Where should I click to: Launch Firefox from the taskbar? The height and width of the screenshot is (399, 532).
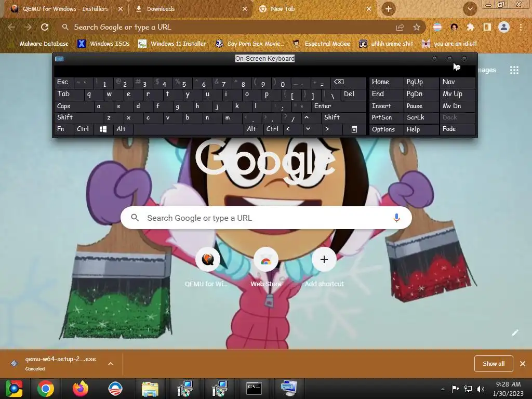pyautogui.click(x=81, y=389)
